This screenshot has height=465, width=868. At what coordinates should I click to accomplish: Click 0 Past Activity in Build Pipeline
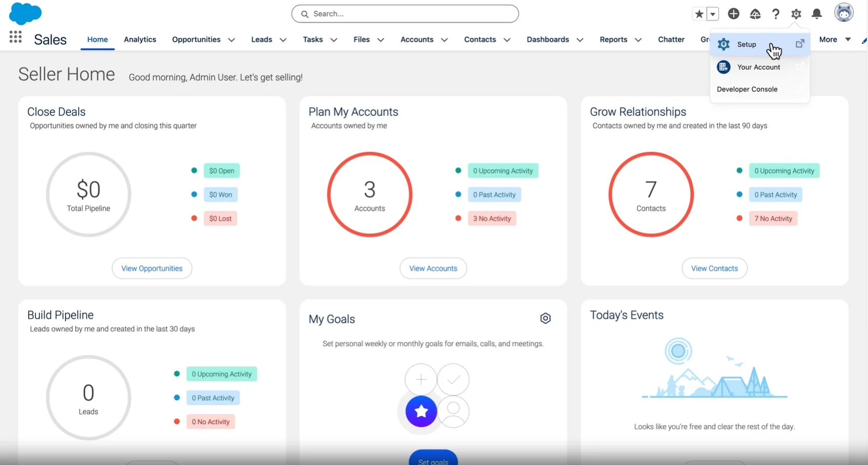click(213, 398)
